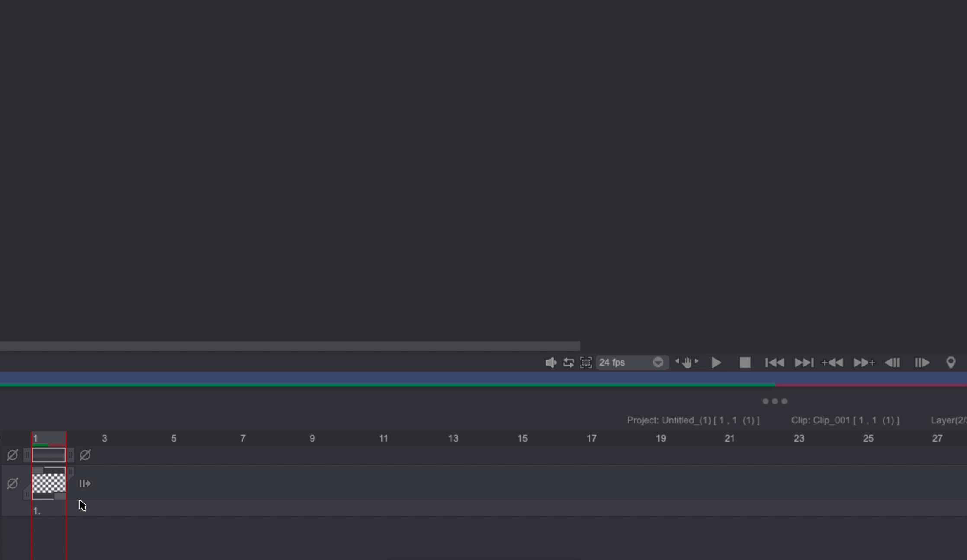Click the Play button

[716, 363]
